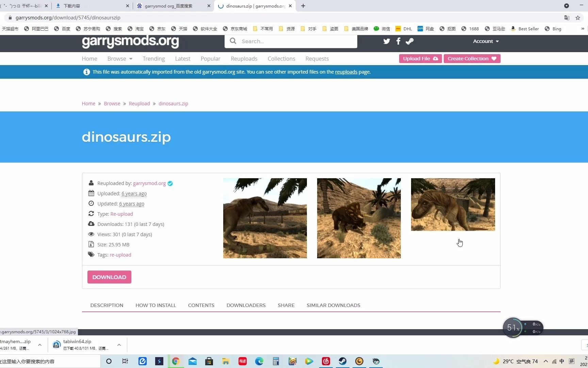
Task: Switch to the CONTENTS tab
Action: 201,305
